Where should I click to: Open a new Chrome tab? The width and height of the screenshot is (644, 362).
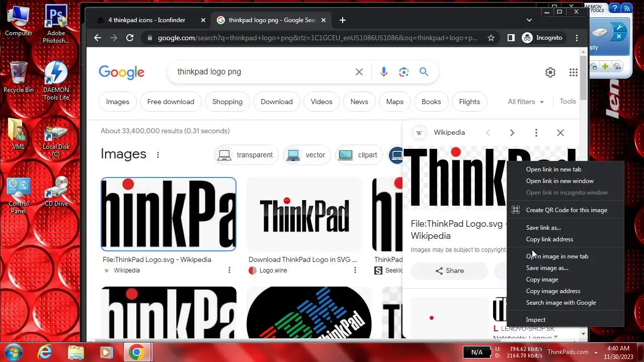(343, 20)
